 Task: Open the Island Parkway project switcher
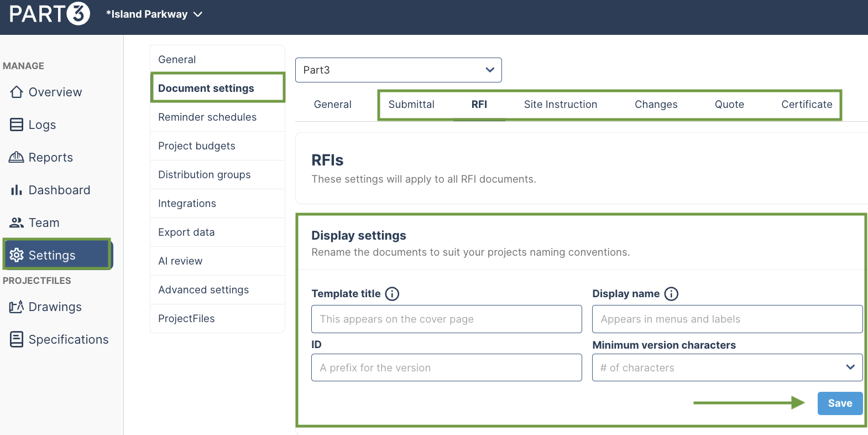point(154,14)
